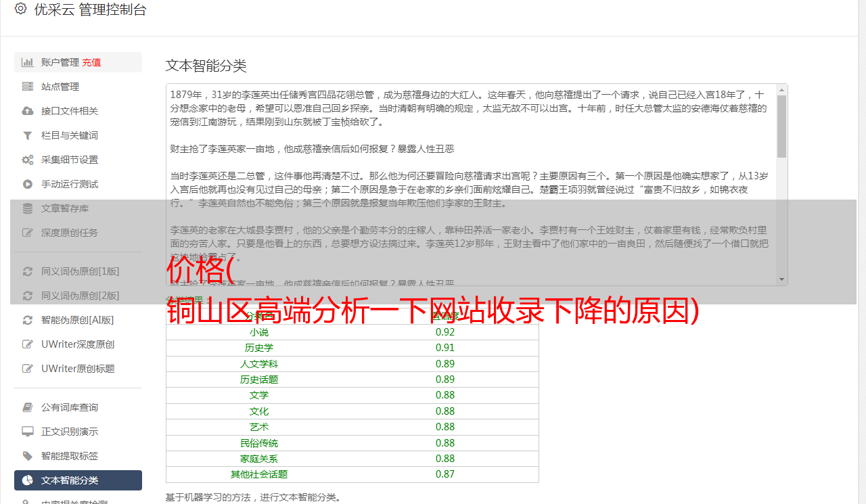
Task: Click the play icon beside 手动运行测试
Action: 28,184
